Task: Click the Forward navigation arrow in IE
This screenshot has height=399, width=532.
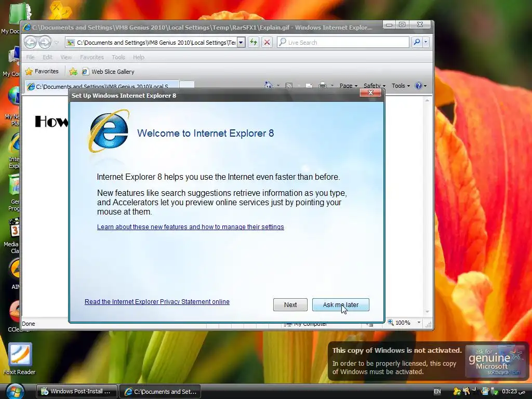Action: tap(45, 43)
